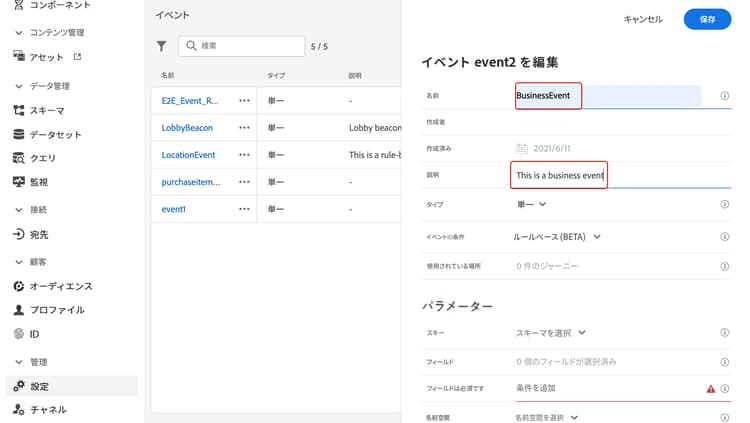Open more options for LocationEvent row

(244, 155)
